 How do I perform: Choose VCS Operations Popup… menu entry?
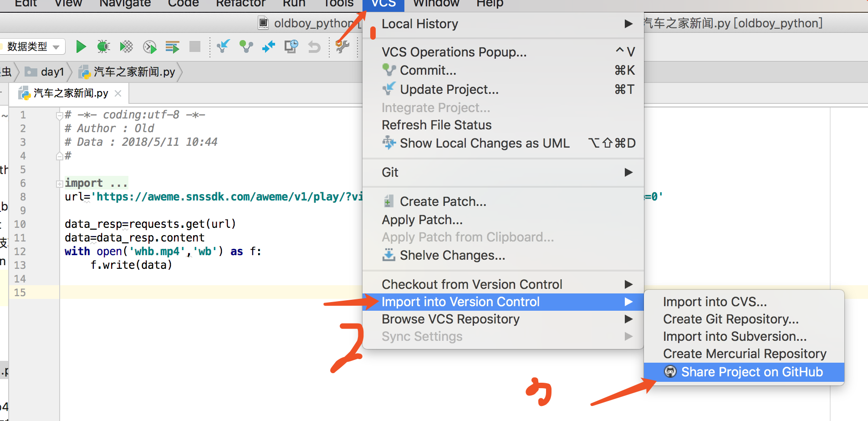coord(503,52)
